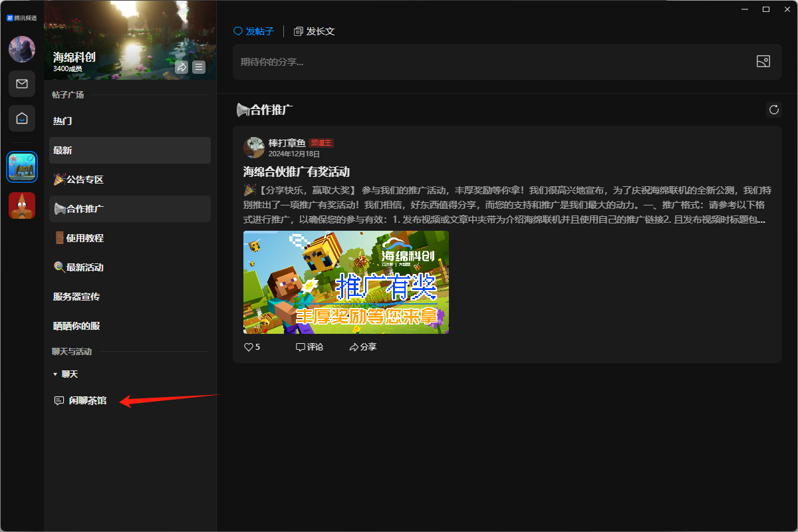Viewport: 798px width, 532px height.
Task: Open the channel menu list icon on banner
Action: [199, 67]
